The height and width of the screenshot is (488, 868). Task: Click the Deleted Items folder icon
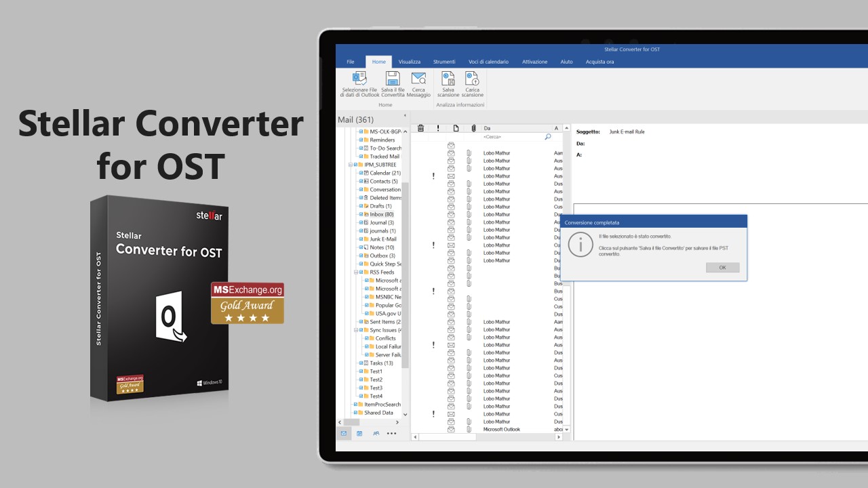(366, 198)
